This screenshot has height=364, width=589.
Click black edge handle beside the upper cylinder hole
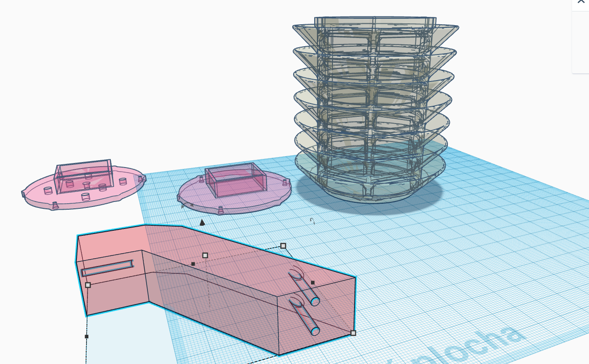[313, 283]
